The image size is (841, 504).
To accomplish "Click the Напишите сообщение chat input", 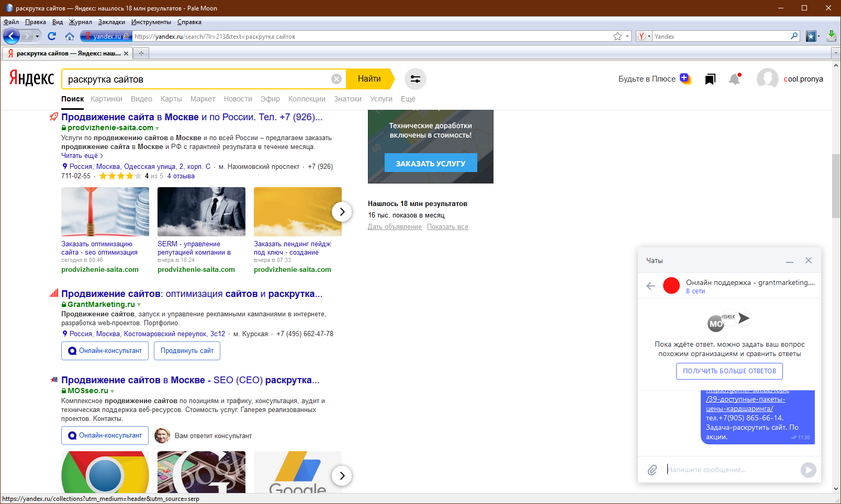I will tap(730, 470).
